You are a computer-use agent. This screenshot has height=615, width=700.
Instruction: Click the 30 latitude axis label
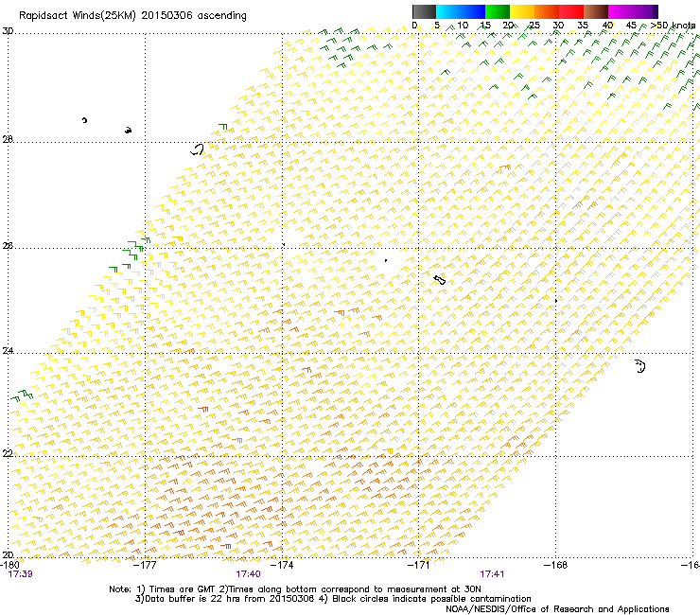point(8,31)
